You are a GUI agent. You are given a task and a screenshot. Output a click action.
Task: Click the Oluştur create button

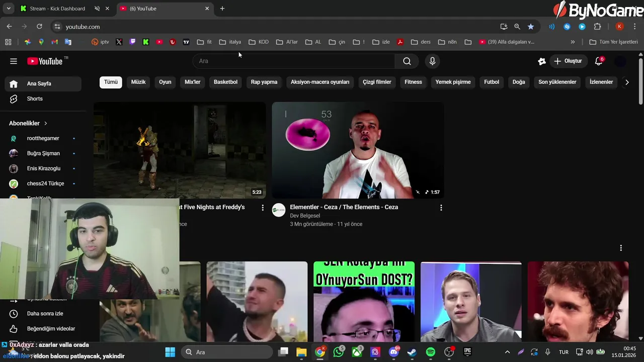pos(568,61)
